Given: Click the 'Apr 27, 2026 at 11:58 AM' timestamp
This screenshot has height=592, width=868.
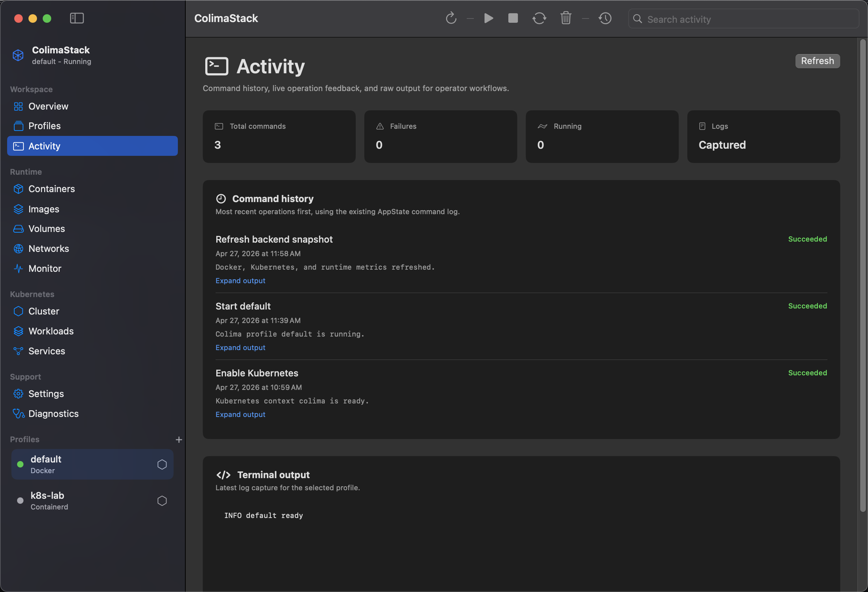Looking at the screenshot, I should [258, 254].
